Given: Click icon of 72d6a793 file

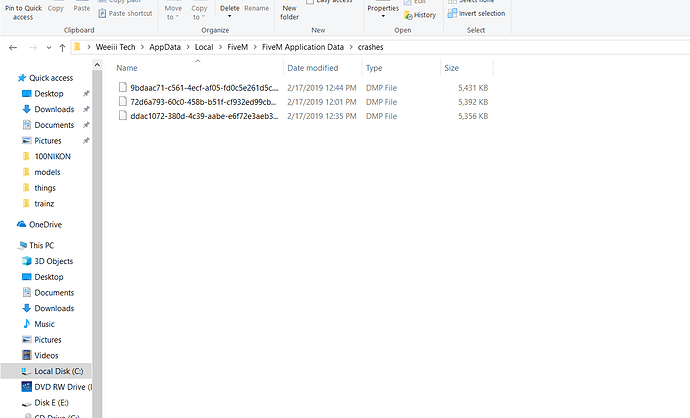Looking at the screenshot, I should pyautogui.click(x=123, y=102).
